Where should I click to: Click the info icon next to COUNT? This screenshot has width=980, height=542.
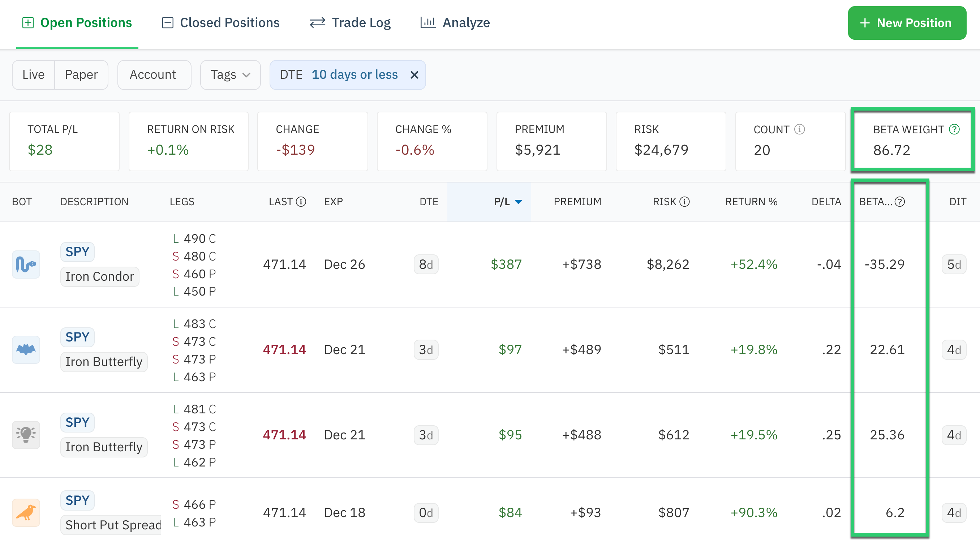tap(799, 129)
